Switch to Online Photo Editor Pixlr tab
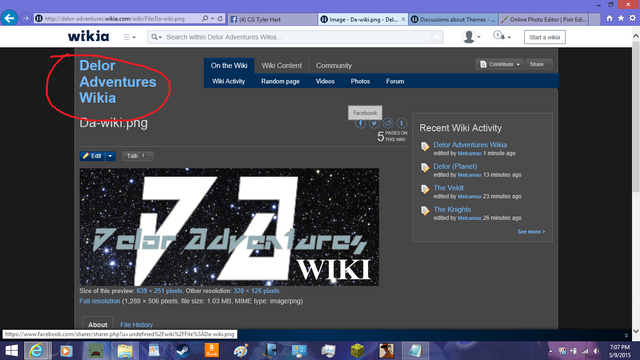The width and height of the screenshot is (640, 360). [544, 19]
